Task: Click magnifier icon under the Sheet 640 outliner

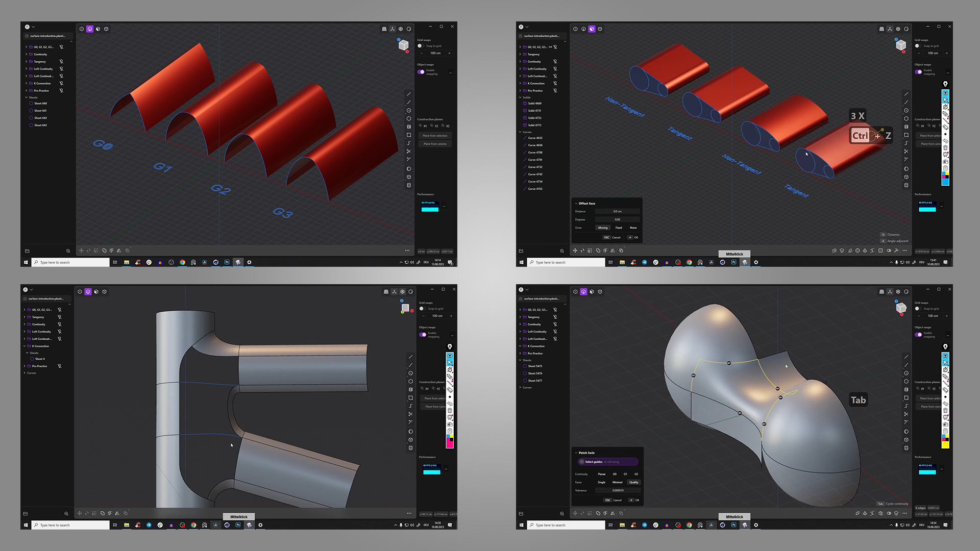Action: [x=68, y=251]
